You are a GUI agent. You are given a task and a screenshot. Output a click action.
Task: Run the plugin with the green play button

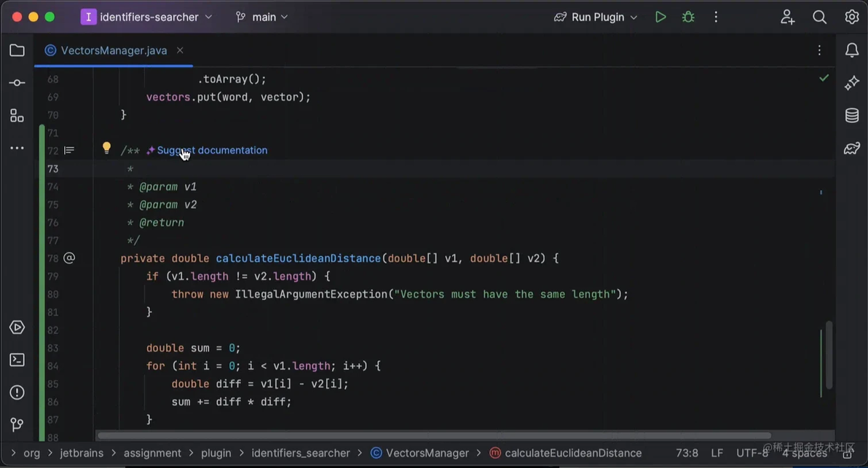pos(660,17)
